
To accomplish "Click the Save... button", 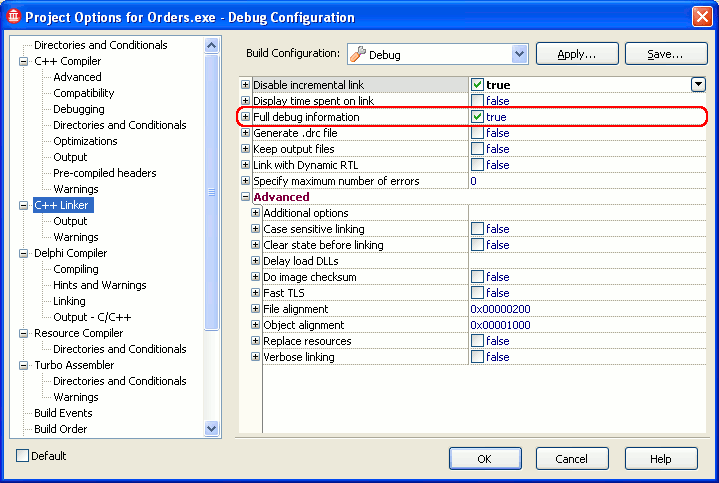I will pos(664,54).
